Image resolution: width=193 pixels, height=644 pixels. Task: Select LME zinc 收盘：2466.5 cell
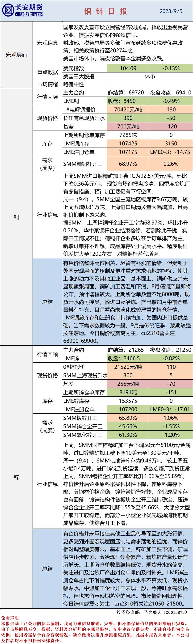pyautogui.click(x=128, y=359)
